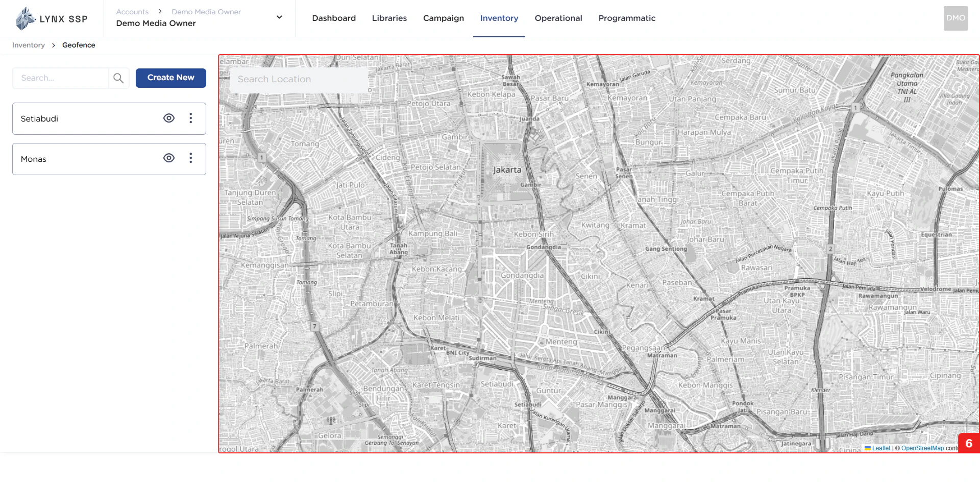Screen dimensions: 980x484
Task: Open the Libraries tab
Action: (x=389, y=18)
